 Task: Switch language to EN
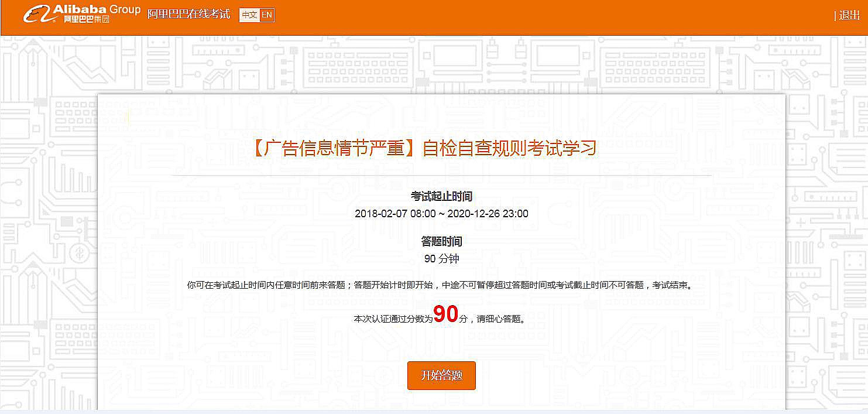(266, 15)
